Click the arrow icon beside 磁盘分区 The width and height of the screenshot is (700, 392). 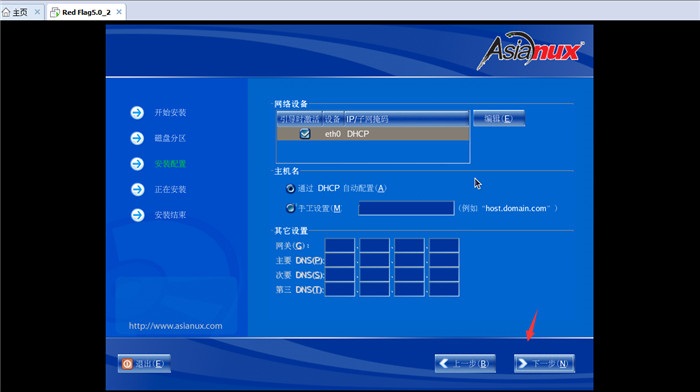pyautogui.click(x=137, y=138)
